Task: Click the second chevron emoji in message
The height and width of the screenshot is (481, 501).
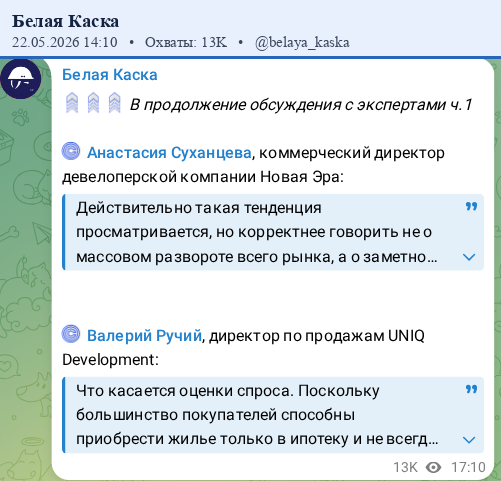Action: 93,103
